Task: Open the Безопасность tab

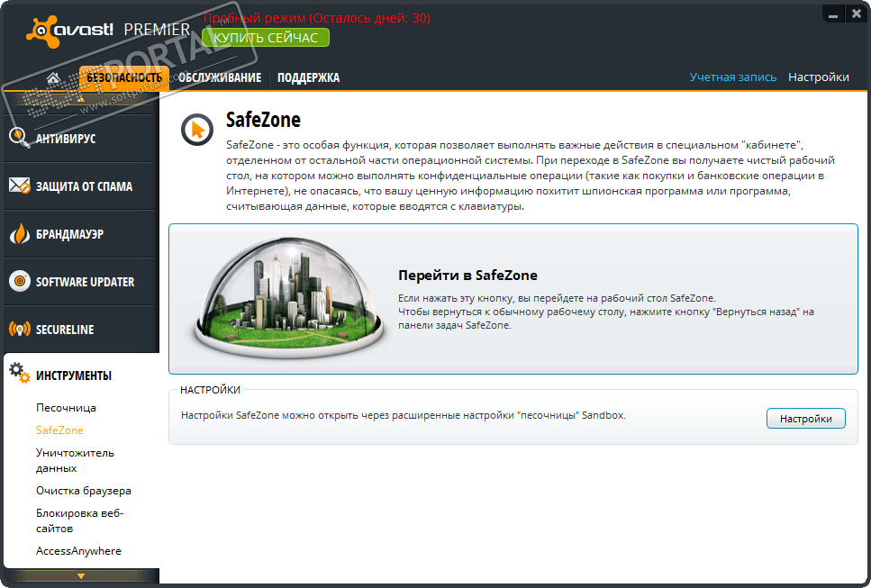Action: (124, 77)
